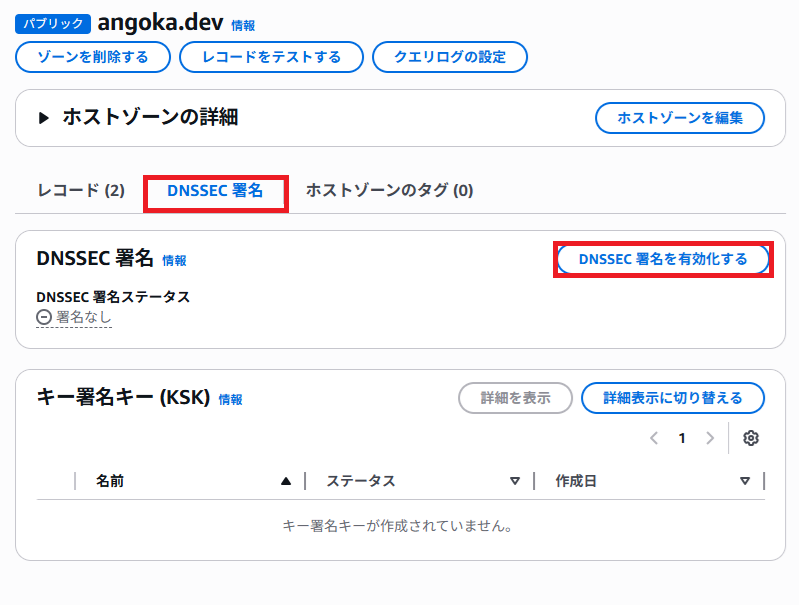Open 情報 link next to angoka.dev
Screen dimensions: 799x605
[243, 26]
